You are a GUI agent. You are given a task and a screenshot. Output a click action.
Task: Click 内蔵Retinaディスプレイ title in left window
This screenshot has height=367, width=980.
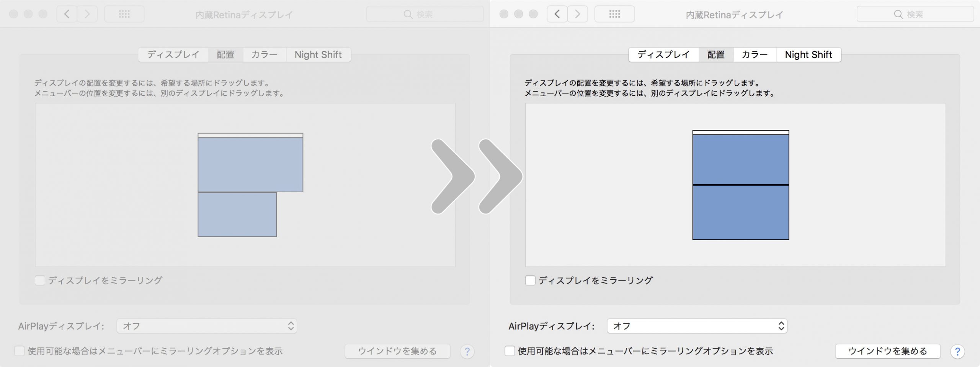pyautogui.click(x=244, y=15)
